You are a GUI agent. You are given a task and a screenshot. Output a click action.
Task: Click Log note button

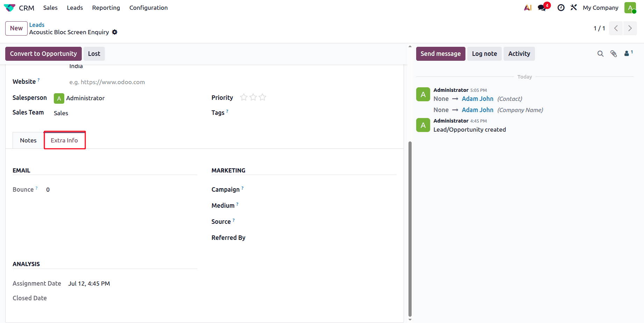pos(484,54)
